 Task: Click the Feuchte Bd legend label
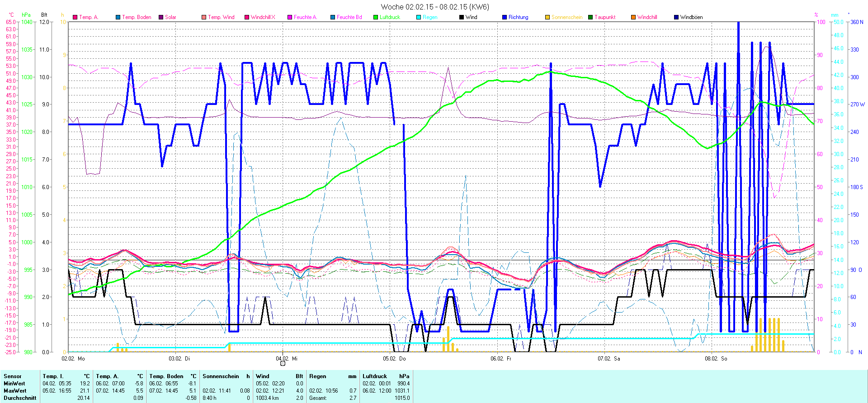pos(349,17)
